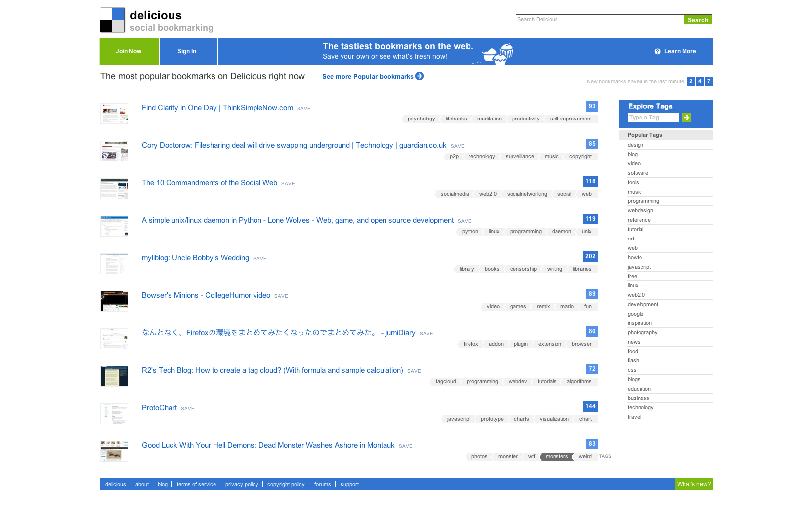The width and height of the screenshot is (812, 517).
Task: Open The 10 Commandments of the Social Web
Action: tap(210, 183)
